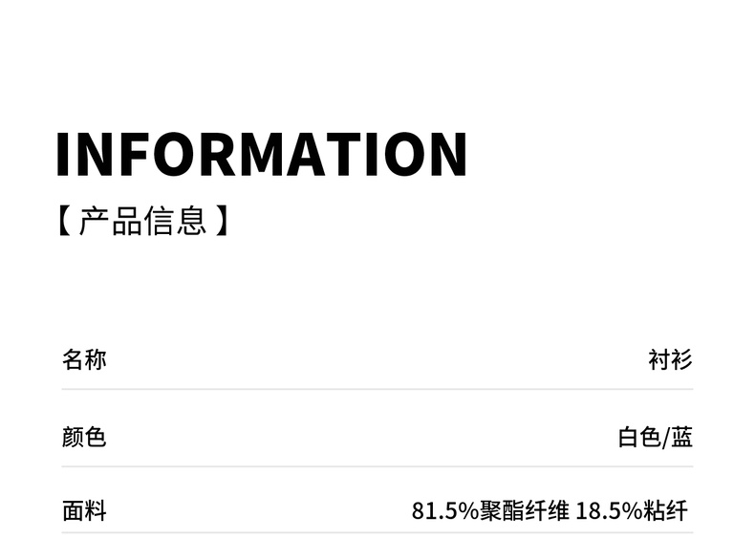The height and width of the screenshot is (560, 755).
Task: Click the letter I starting INFORMATION
Action: coord(64,154)
